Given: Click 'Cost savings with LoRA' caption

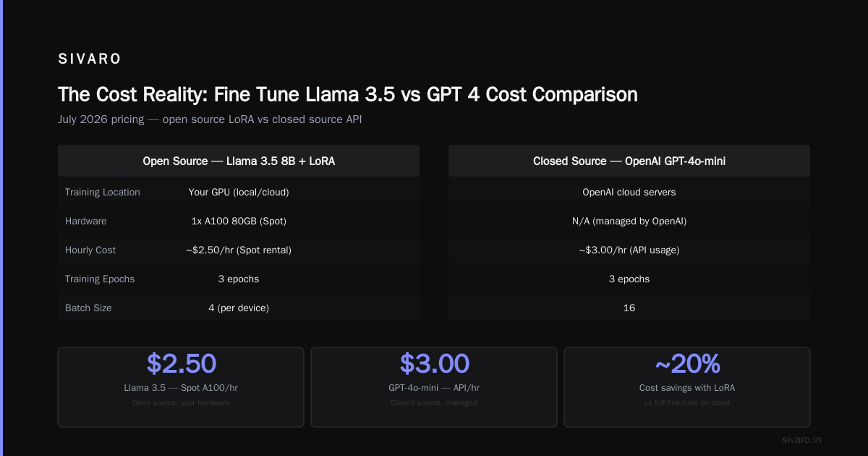Looking at the screenshot, I should (x=687, y=388).
